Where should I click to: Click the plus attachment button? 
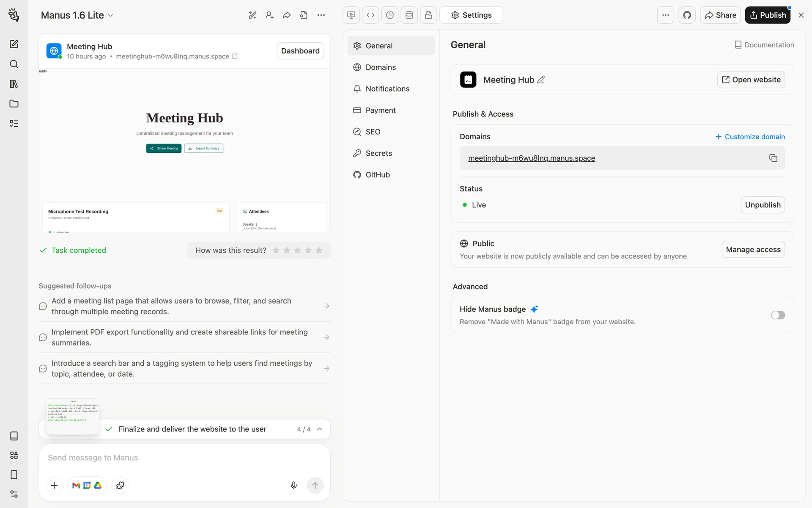[x=54, y=485]
